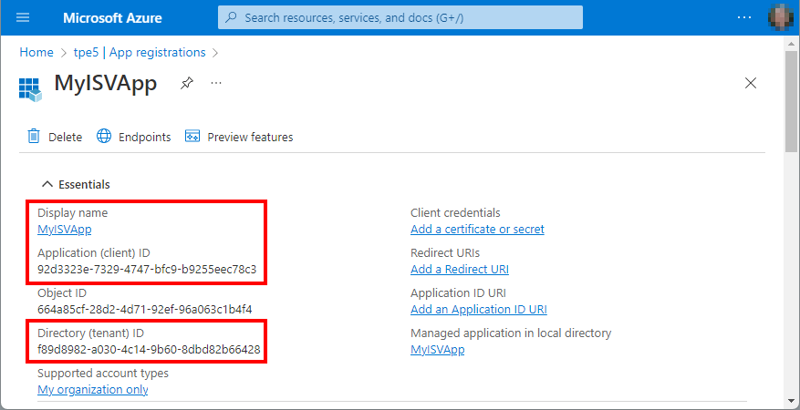Close the MyISVApp blade
The height and width of the screenshot is (410, 800).
pyautogui.click(x=751, y=83)
